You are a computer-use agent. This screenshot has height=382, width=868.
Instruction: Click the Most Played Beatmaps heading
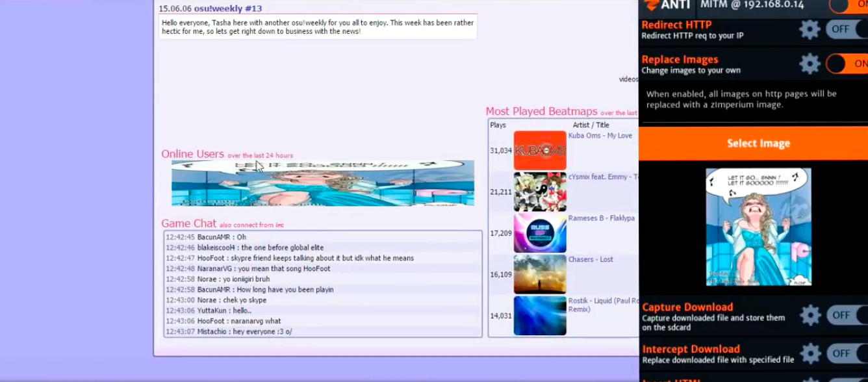point(542,111)
